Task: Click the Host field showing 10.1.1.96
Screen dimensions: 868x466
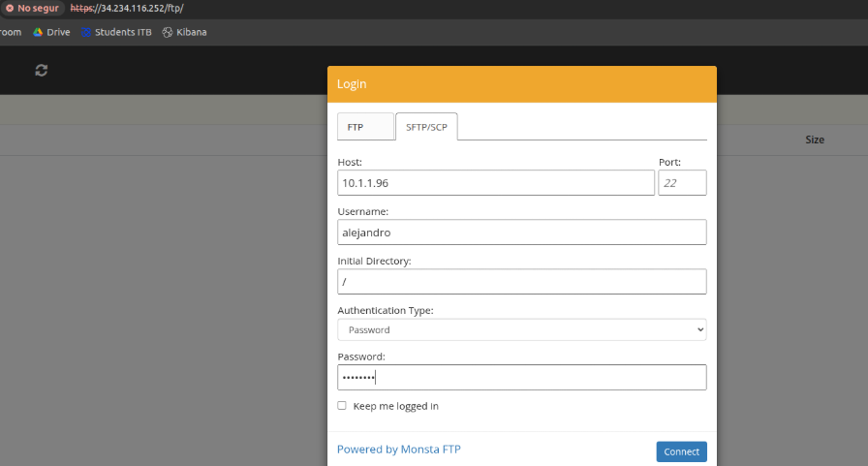Action: pos(496,182)
